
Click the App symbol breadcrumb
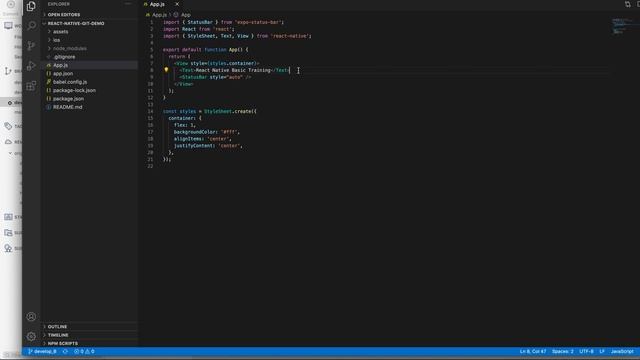[x=185, y=15]
